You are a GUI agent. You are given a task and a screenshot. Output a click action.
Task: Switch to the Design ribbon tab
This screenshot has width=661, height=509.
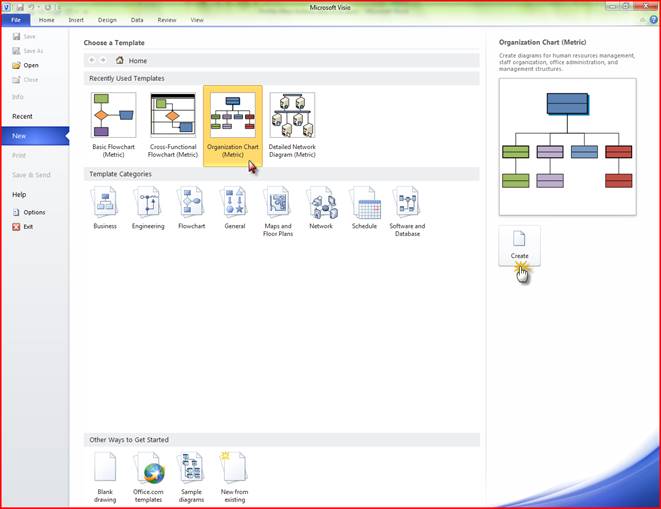pos(107,20)
